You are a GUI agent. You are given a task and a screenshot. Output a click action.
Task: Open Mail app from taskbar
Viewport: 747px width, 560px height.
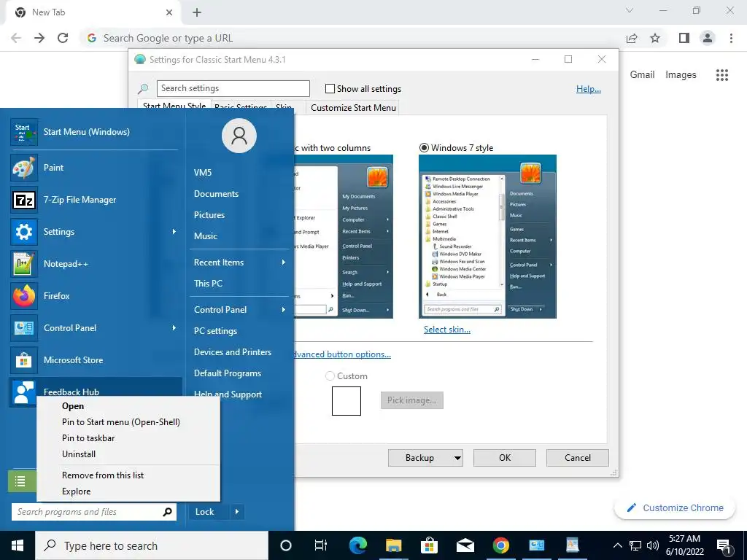tap(465, 545)
